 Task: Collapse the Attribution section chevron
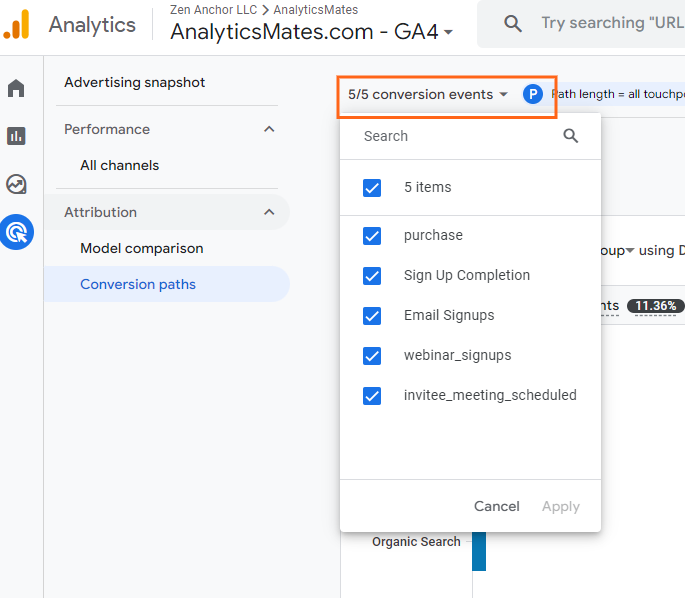point(270,212)
